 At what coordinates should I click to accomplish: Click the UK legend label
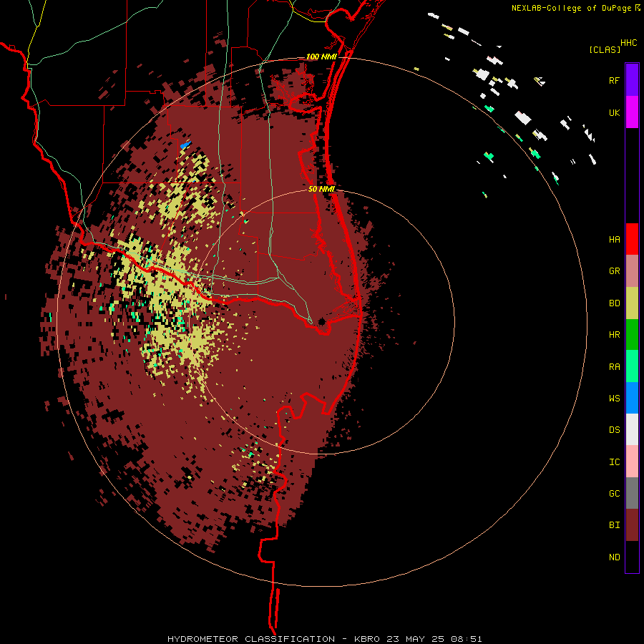[x=614, y=113]
